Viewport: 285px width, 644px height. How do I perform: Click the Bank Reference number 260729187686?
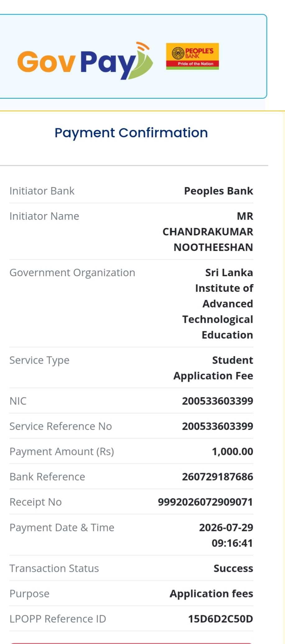[217, 477]
